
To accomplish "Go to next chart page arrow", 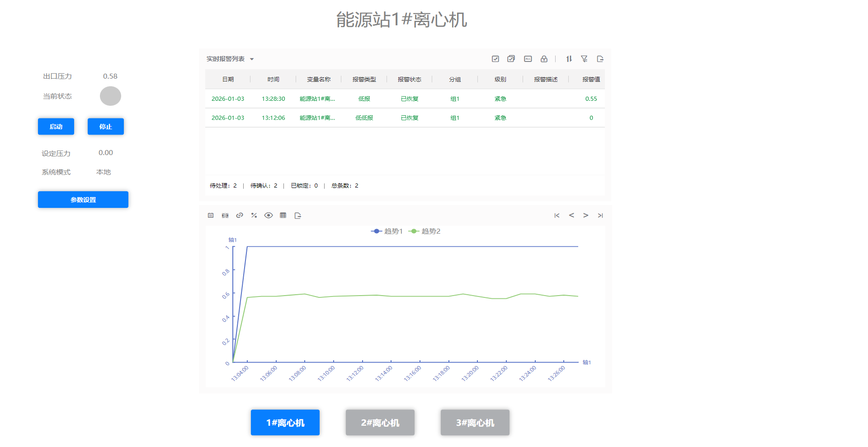I will click(x=586, y=216).
